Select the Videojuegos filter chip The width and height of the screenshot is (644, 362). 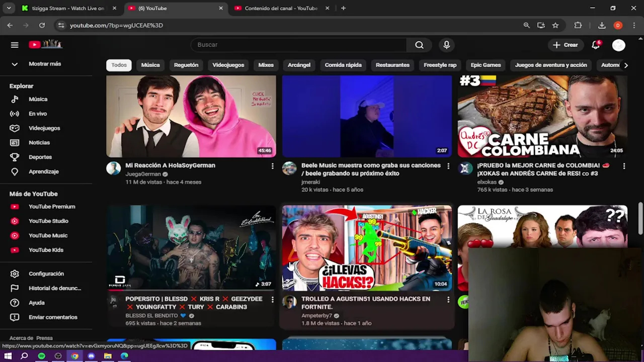228,65
